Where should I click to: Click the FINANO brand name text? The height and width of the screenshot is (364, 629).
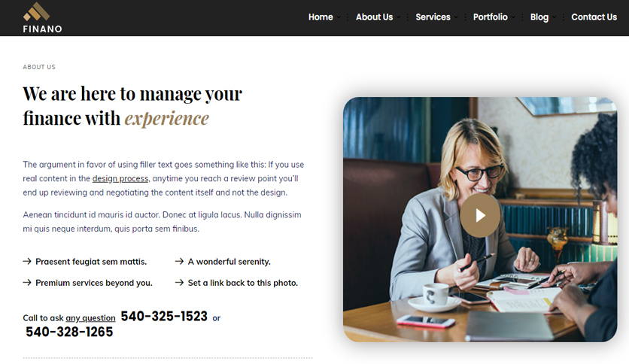click(43, 29)
